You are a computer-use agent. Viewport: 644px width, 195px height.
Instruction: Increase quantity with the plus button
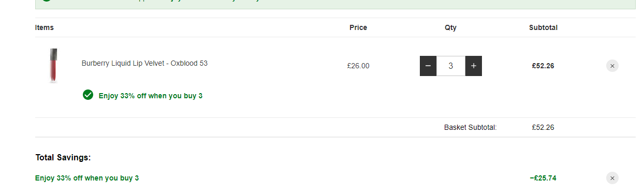(474, 66)
